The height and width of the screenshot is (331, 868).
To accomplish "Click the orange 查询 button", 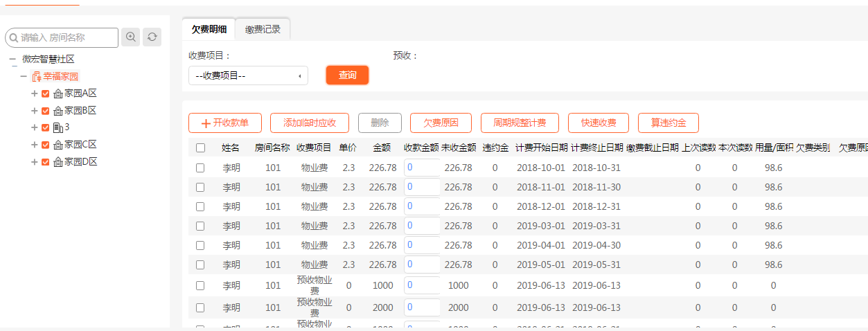I will click(347, 75).
